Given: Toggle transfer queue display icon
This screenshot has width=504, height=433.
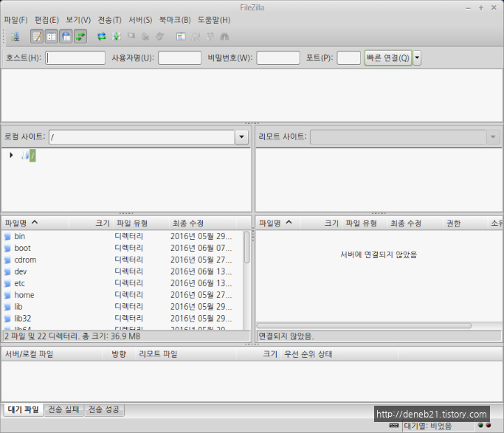Looking at the screenshot, I should (x=80, y=36).
